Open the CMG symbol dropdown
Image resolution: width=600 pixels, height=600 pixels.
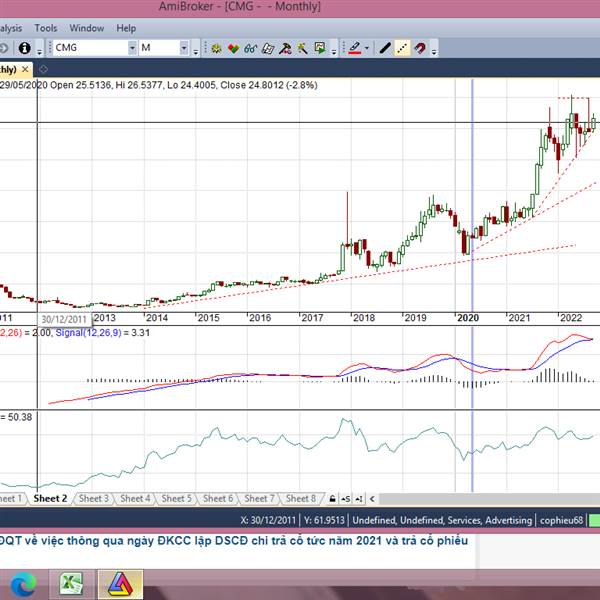132,48
